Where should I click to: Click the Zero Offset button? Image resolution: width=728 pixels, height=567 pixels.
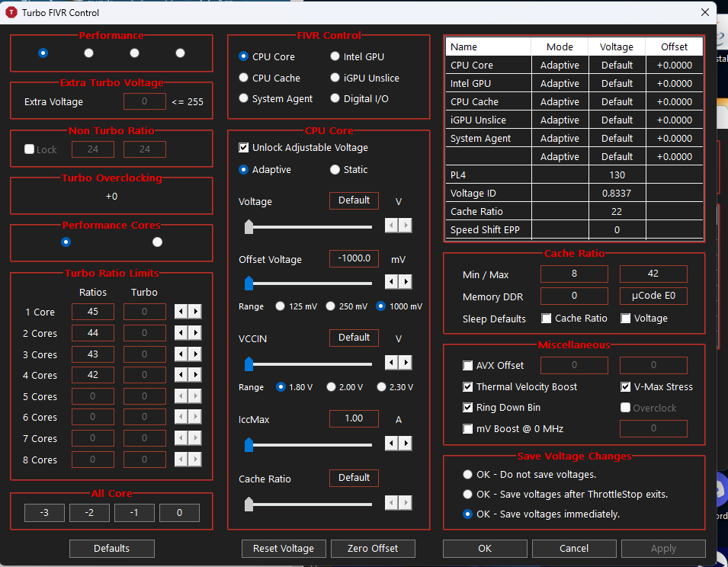click(x=373, y=549)
